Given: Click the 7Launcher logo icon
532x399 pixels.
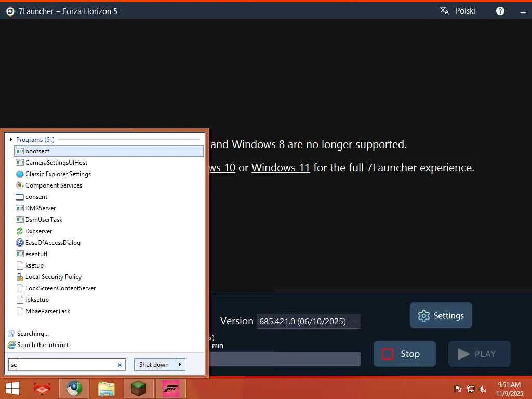Looking at the screenshot, I should (10, 11).
